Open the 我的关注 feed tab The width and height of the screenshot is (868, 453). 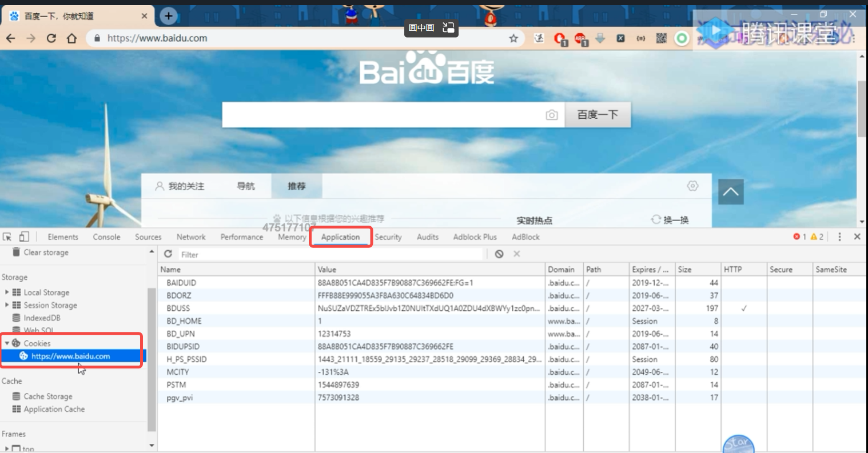[x=180, y=186]
